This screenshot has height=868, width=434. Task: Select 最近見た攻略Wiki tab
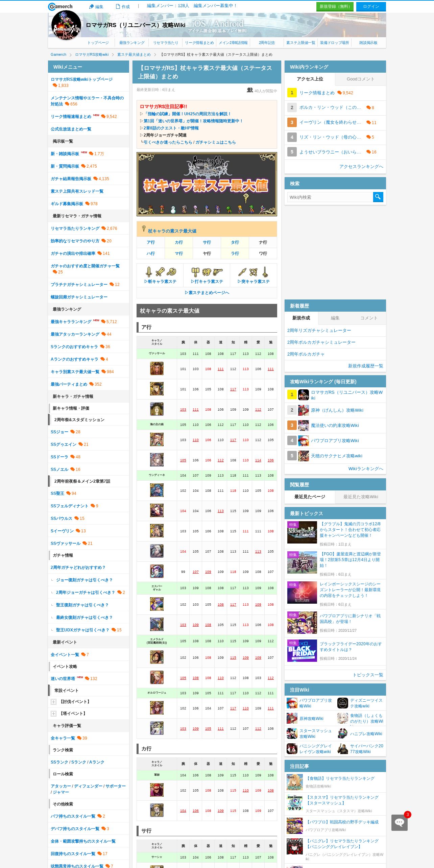(x=360, y=497)
